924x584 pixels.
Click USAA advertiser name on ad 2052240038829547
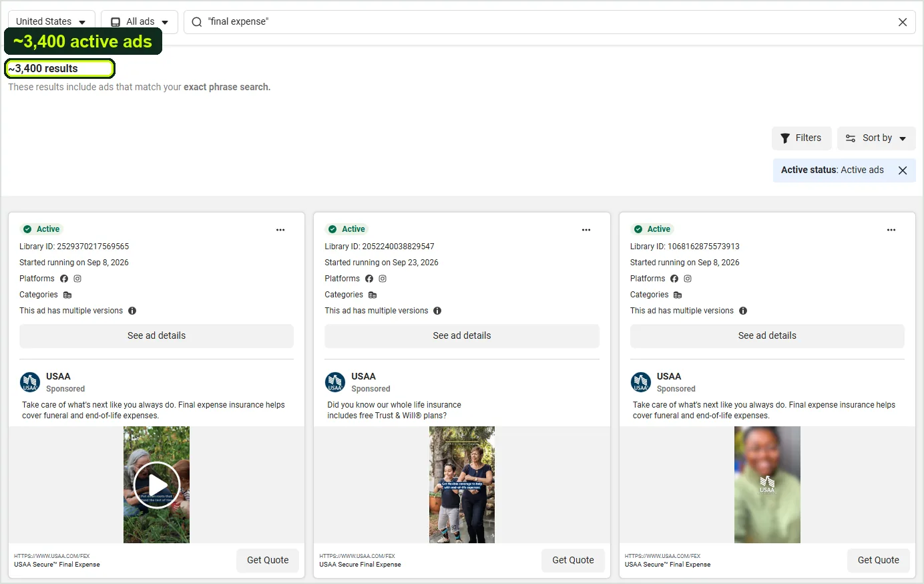363,376
